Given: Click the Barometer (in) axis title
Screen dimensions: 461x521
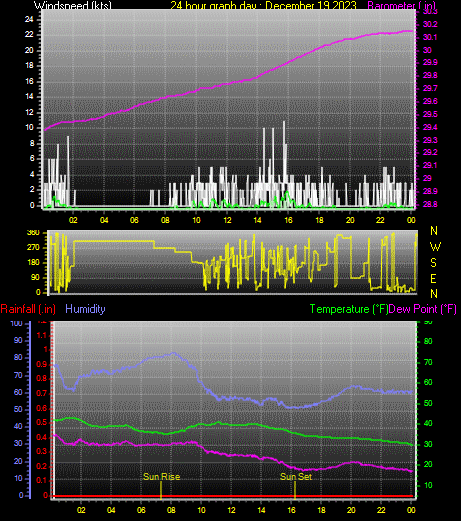Looking at the screenshot, I should tap(402, 5).
